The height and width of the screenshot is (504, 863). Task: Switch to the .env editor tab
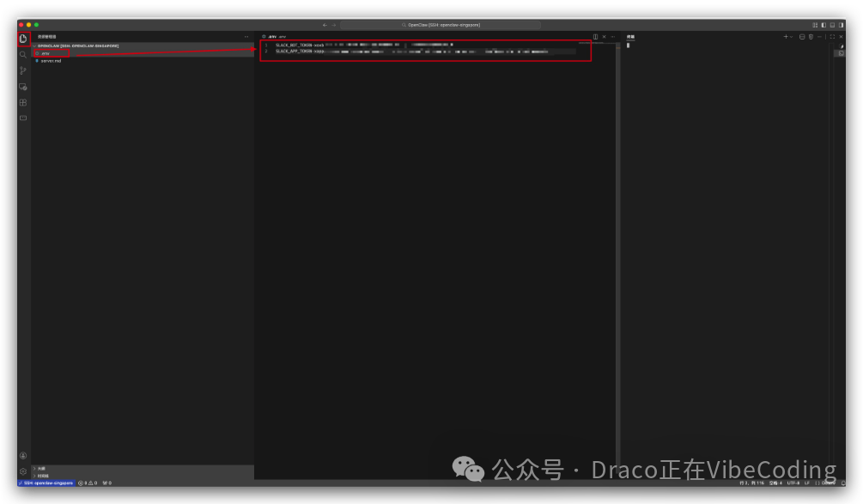click(x=274, y=37)
